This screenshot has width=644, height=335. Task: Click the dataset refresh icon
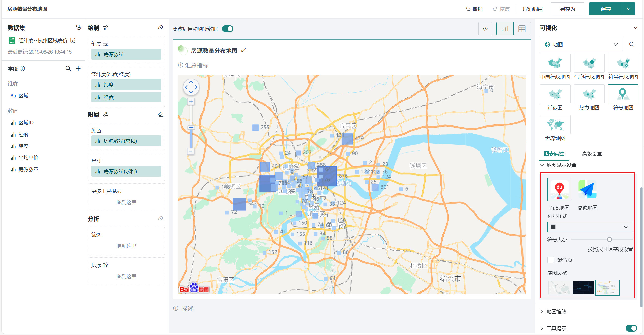78,28
